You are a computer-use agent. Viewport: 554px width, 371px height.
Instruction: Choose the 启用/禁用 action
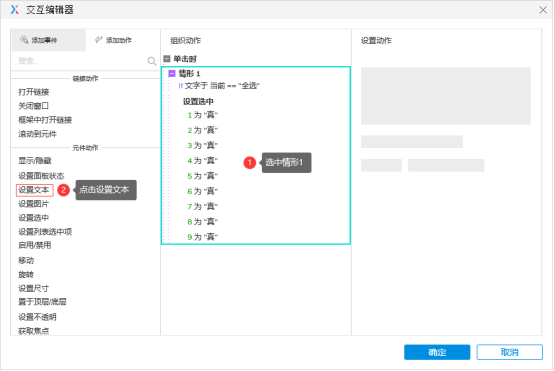tap(35, 245)
